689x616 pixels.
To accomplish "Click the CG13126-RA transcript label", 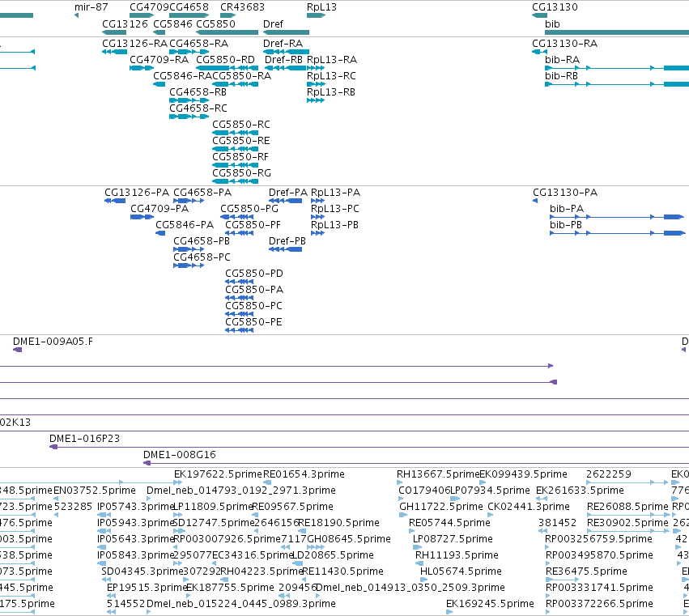I will [134, 44].
